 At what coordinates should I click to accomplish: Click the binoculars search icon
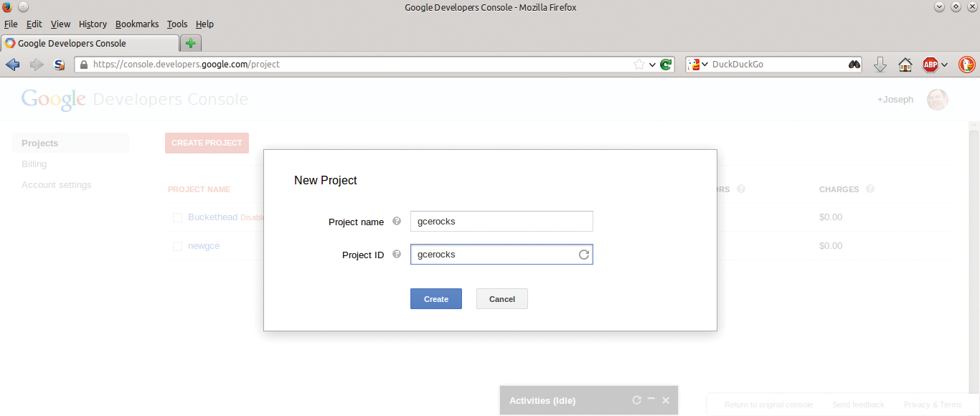pos(854,65)
